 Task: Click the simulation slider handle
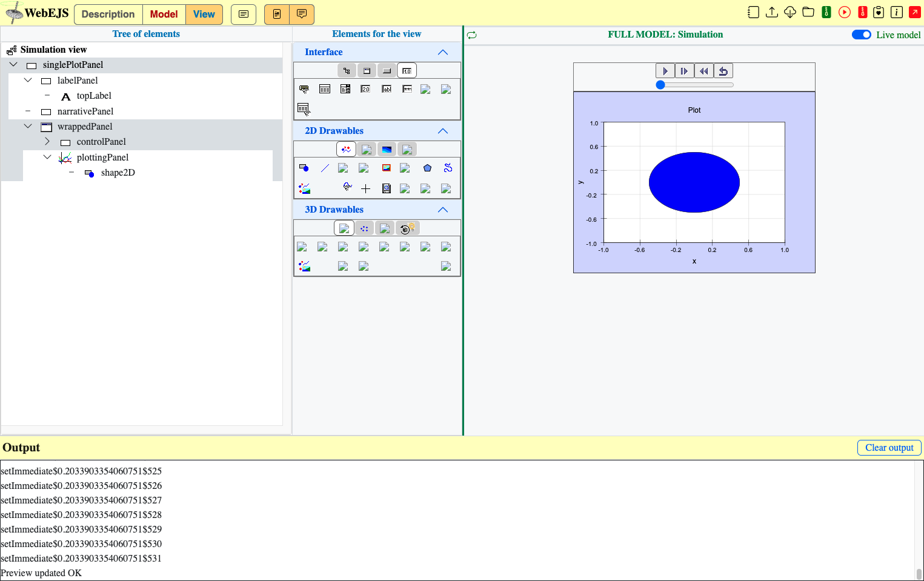point(660,85)
